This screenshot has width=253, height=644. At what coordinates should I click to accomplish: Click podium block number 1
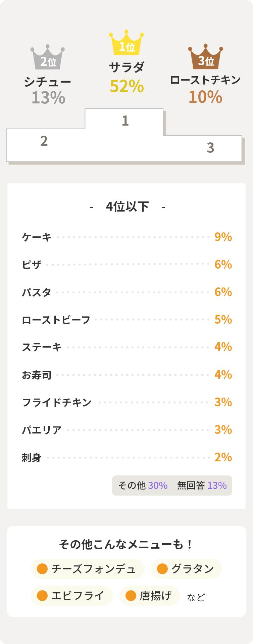click(x=125, y=121)
